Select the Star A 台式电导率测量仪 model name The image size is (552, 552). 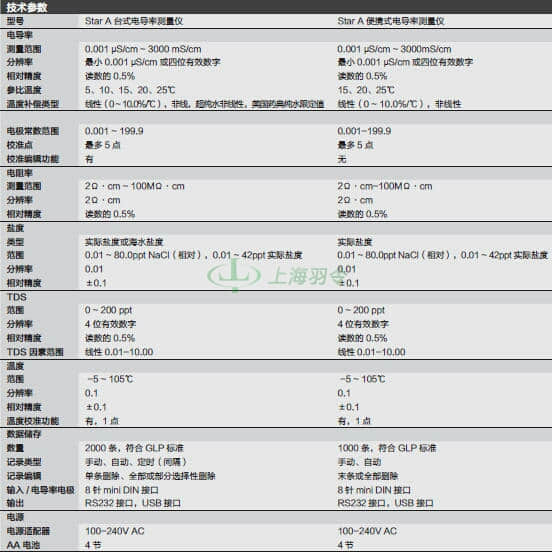[x=134, y=21]
